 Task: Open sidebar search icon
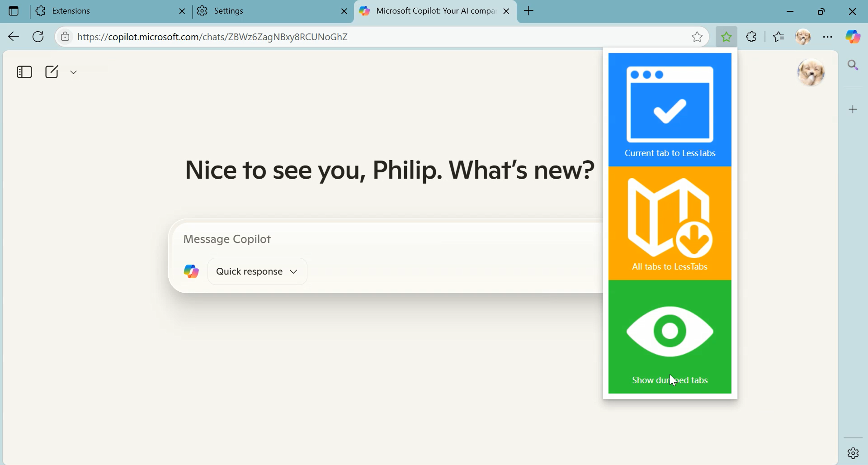coord(854,66)
